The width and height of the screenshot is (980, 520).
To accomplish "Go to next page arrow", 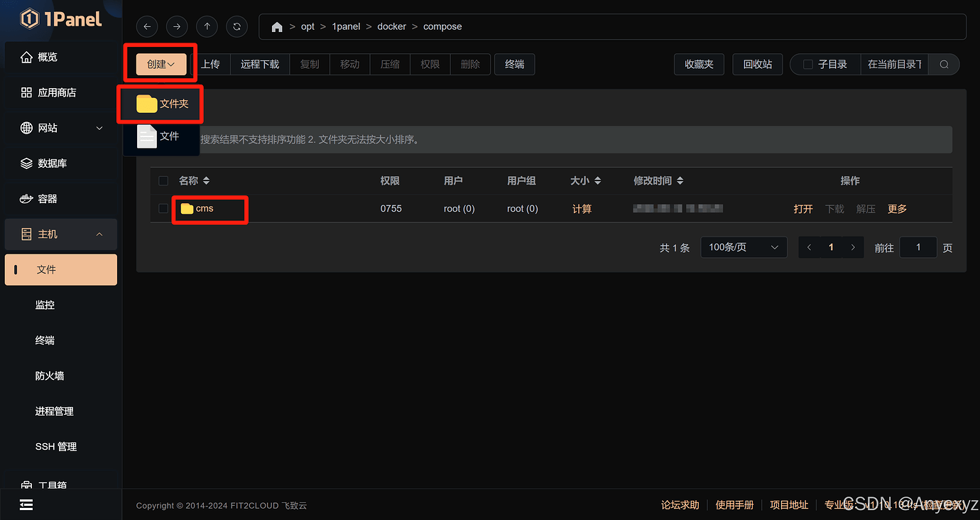I will pyautogui.click(x=853, y=247).
